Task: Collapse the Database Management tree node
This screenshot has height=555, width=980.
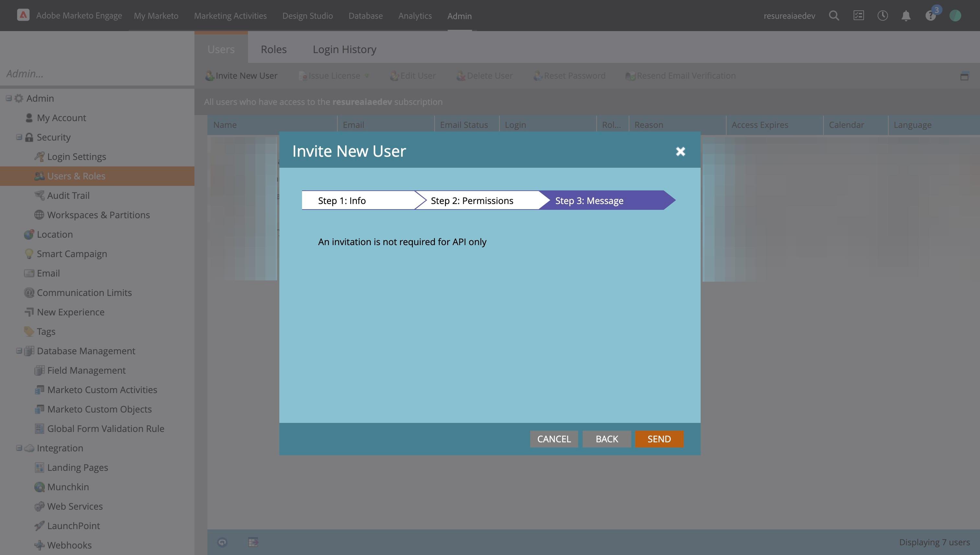Action: (19, 351)
